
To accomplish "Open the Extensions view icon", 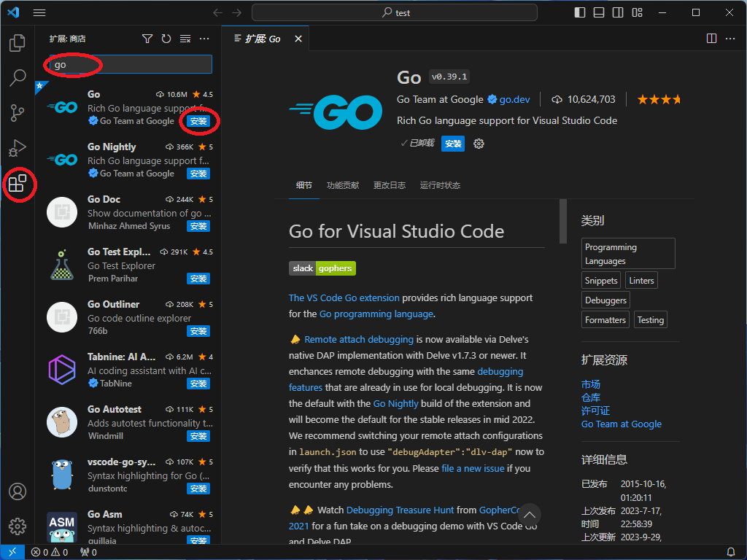I will (18, 183).
